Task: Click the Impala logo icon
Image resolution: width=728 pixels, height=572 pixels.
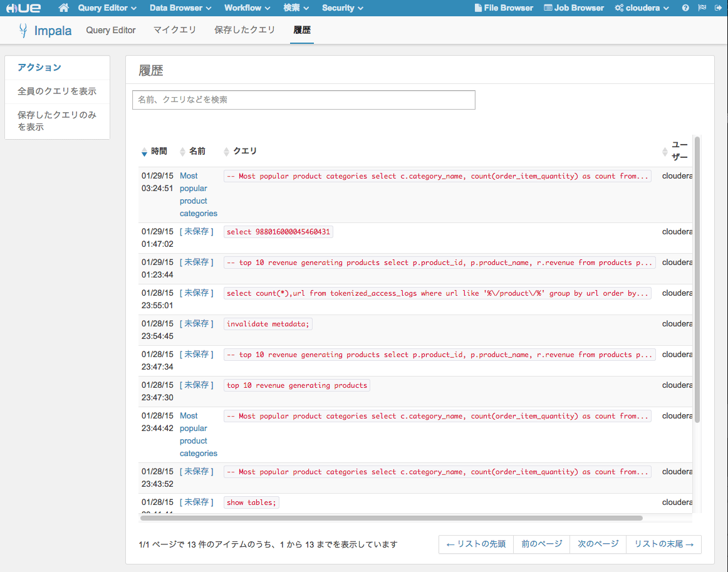Action: point(24,30)
